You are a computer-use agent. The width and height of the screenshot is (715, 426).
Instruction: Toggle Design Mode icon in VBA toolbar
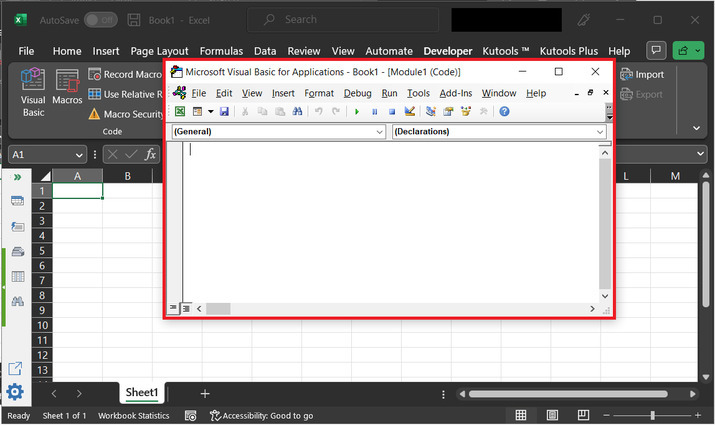tap(409, 111)
